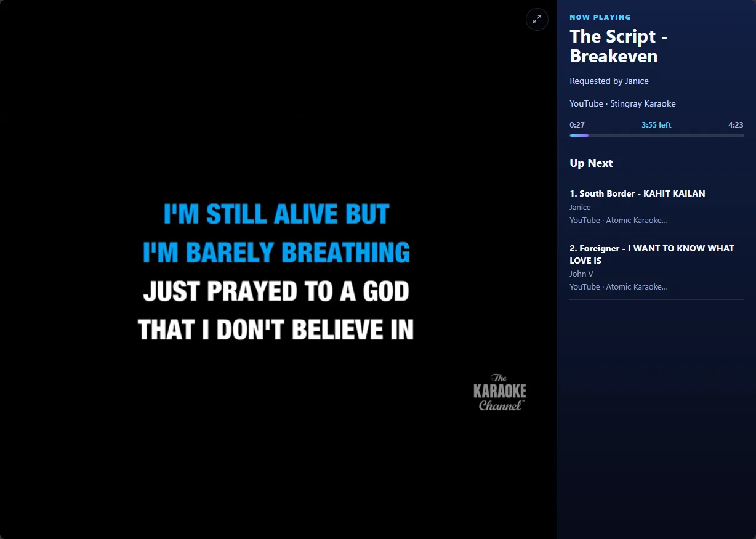
Task: Click the total duration 4:23
Action: click(736, 125)
